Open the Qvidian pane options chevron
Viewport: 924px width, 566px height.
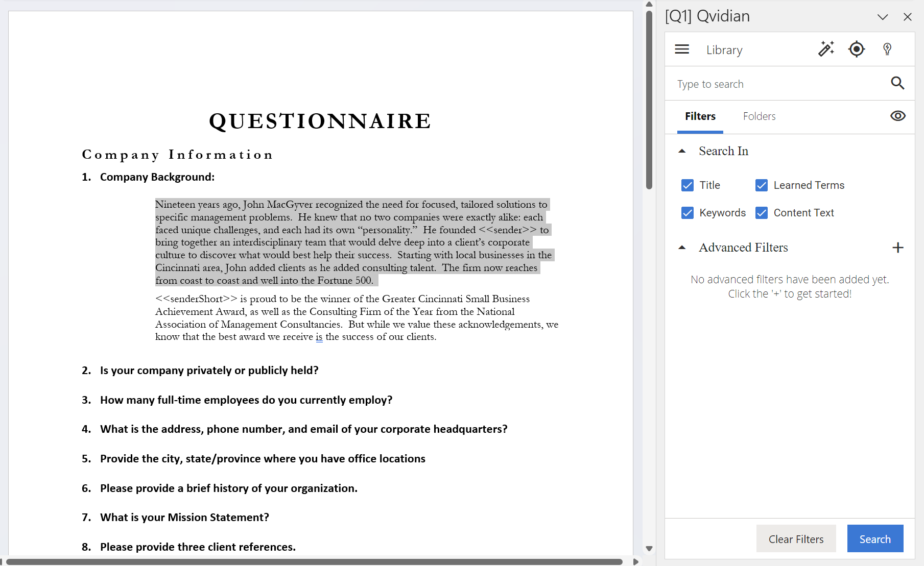tap(883, 17)
